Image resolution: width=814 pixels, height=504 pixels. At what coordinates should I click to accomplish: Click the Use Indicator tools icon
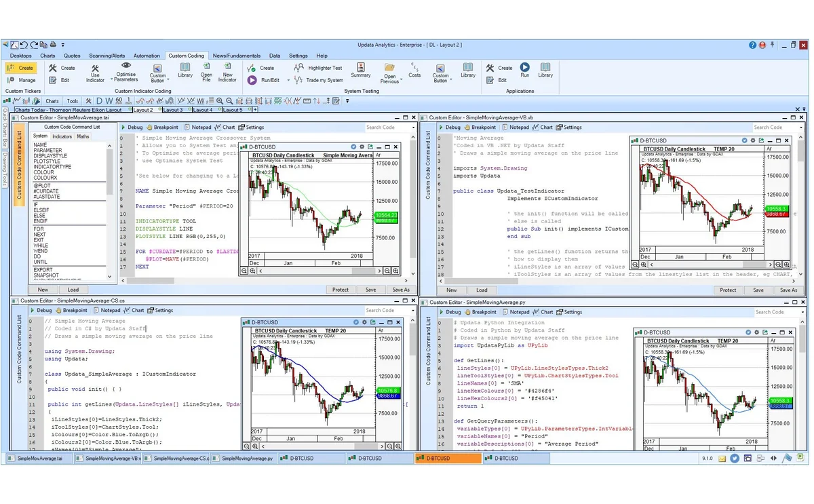95,69
